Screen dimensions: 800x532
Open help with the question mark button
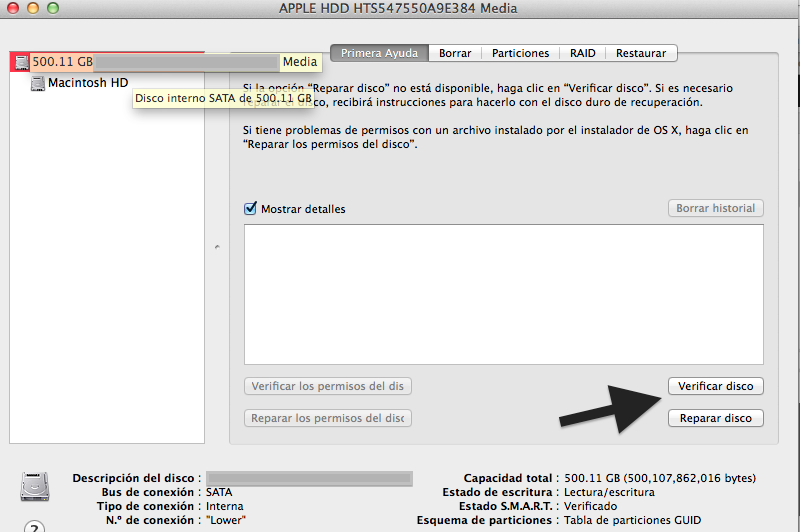35,526
